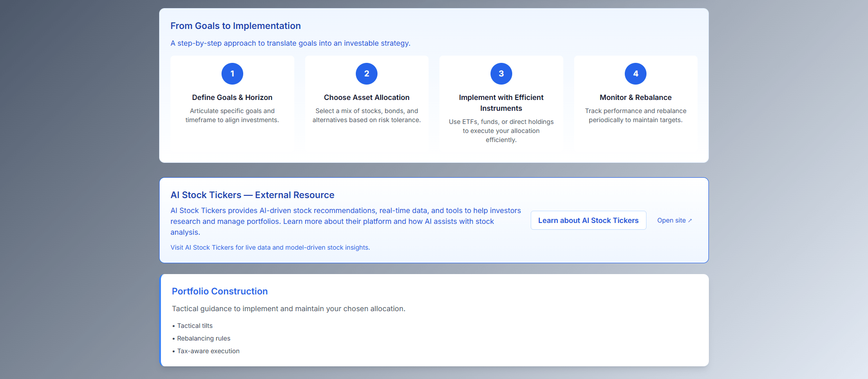
Task: Follow the Visit AI Stock Tickers link
Action: coord(270,247)
